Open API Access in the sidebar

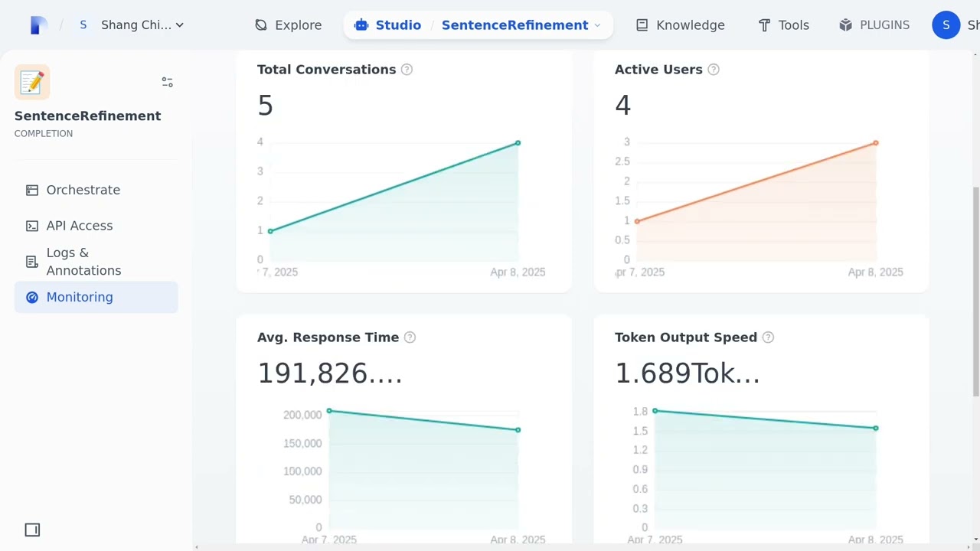click(x=79, y=226)
